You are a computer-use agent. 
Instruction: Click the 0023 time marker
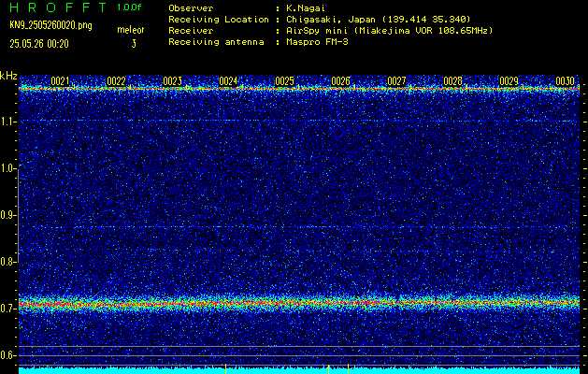coord(173,81)
